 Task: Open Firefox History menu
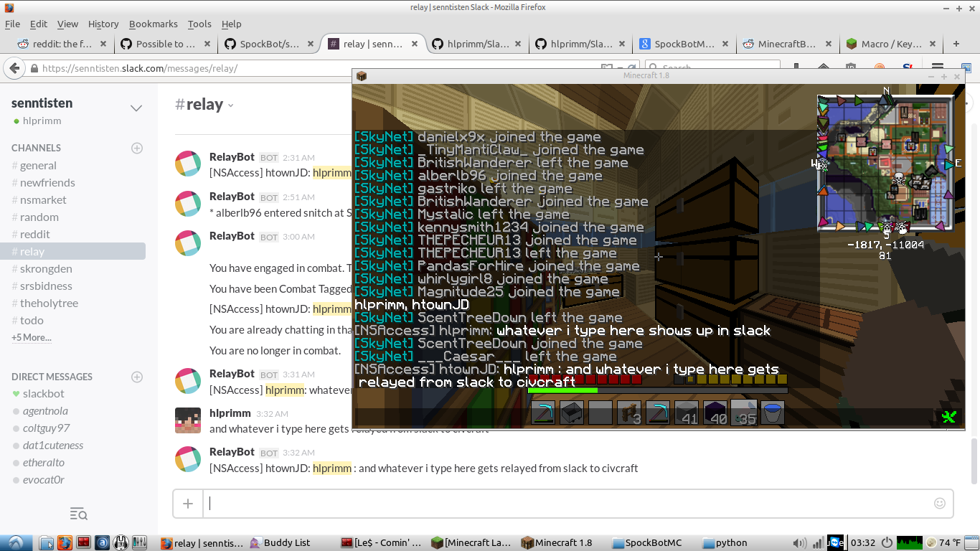click(103, 24)
